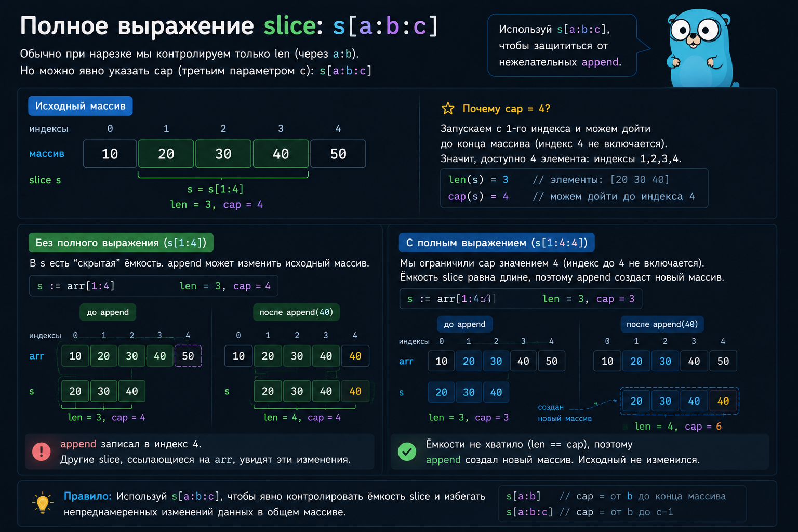
Task: Click the "создан новый массив" annotation
Action: (x=565, y=413)
